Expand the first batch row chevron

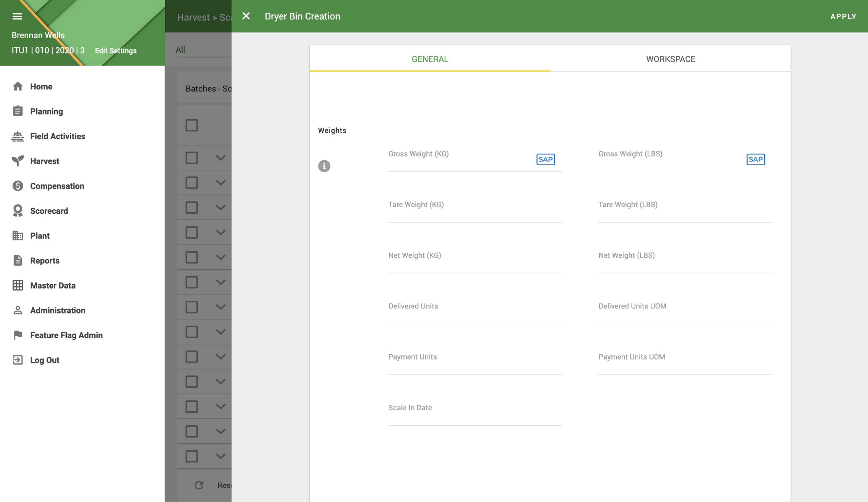[x=220, y=158]
